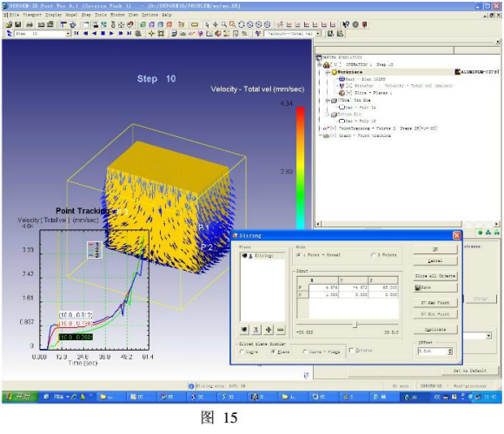The width and height of the screenshot is (504, 434).
Task: Click the fast-rewind steps button
Action: coord(85,33)
